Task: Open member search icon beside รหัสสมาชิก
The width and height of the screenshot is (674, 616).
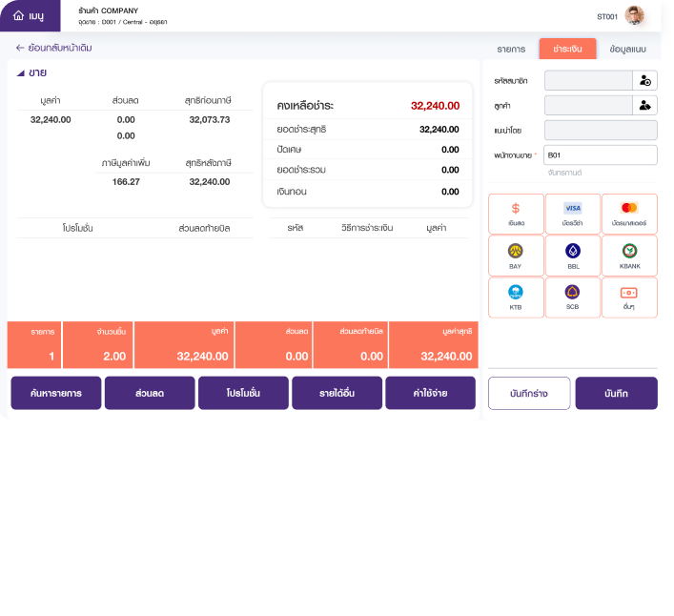Action: pyautogui.click(x=645, y=80)
